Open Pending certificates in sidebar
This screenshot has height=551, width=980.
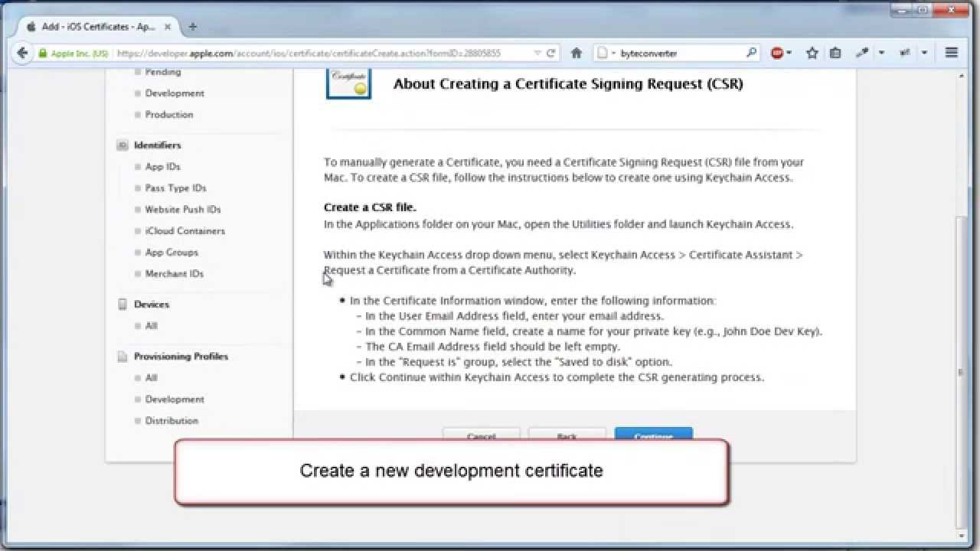point(163,72)
